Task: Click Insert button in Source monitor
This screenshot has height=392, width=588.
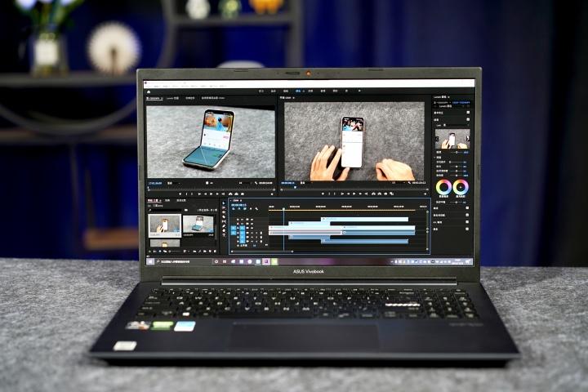Action: coord(230,194)
